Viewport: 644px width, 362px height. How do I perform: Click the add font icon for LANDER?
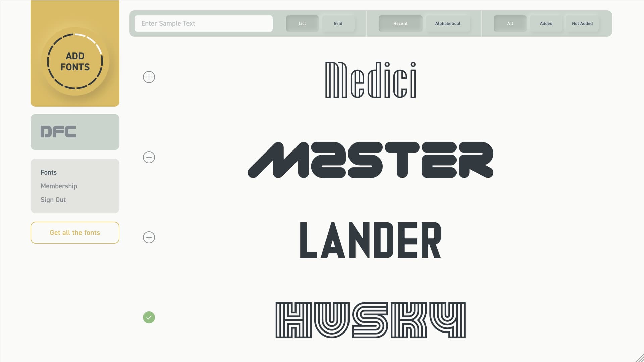pyautogui.click(x=149, y=237)
